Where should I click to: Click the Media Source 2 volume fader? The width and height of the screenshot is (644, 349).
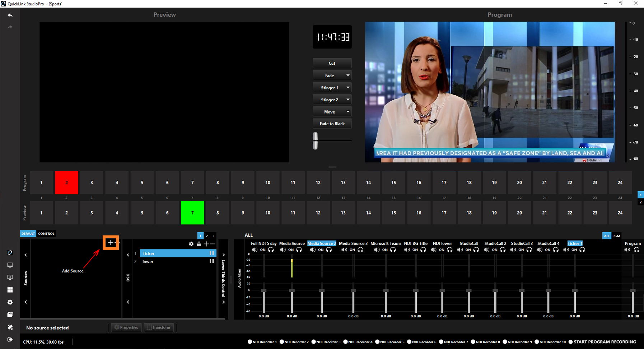point(322,291)
